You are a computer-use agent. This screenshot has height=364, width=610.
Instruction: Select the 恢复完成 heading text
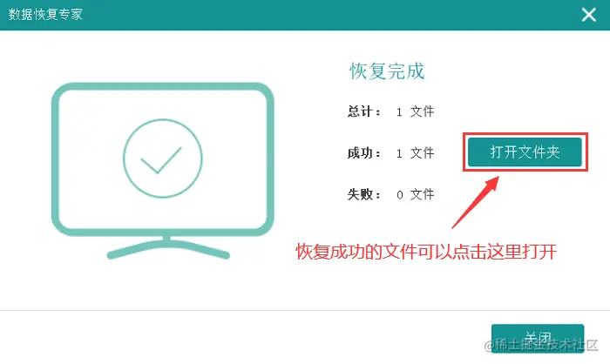click(x=387, y=71)
